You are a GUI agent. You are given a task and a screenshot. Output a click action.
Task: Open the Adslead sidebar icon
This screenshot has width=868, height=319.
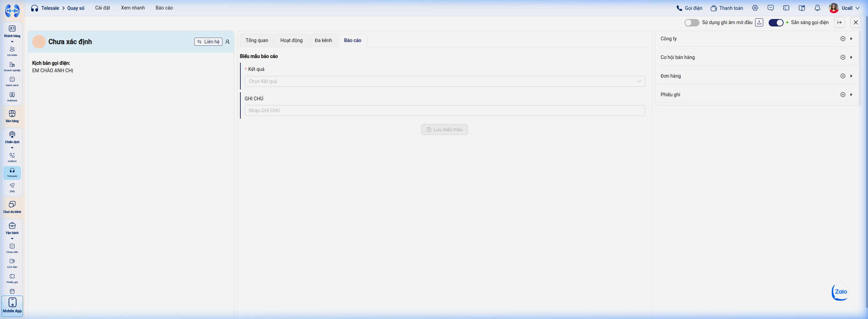pos(12,97)
